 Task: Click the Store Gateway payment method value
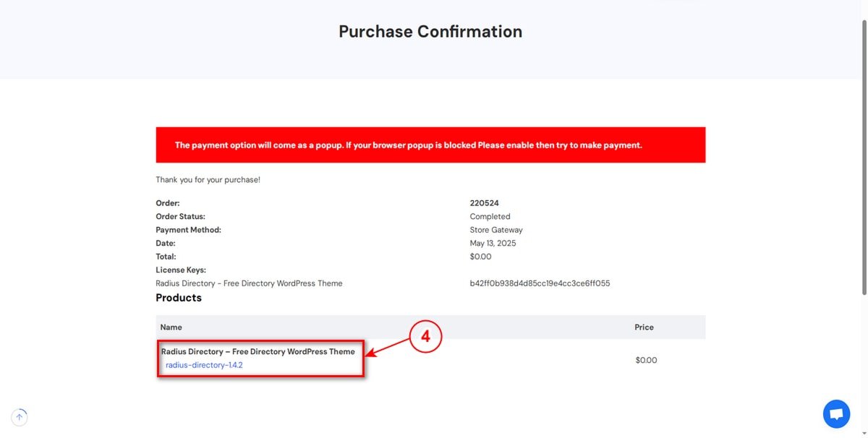[x=496, y=230]
